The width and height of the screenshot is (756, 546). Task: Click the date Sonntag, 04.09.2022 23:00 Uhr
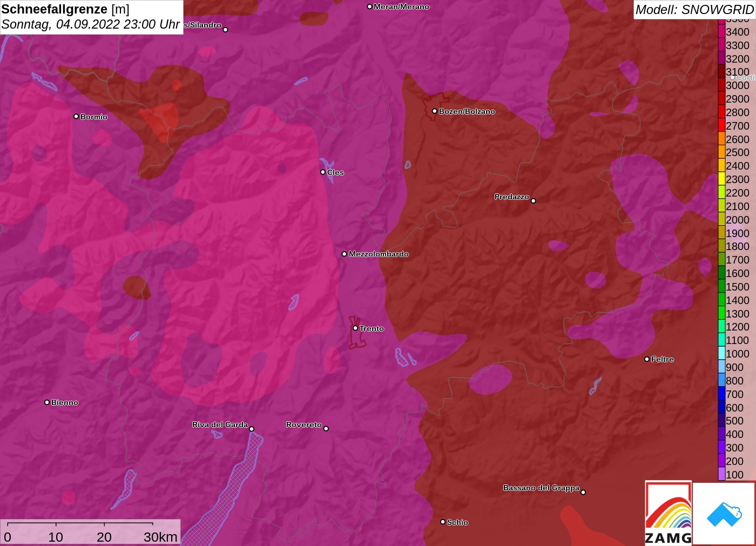point(90,24)
